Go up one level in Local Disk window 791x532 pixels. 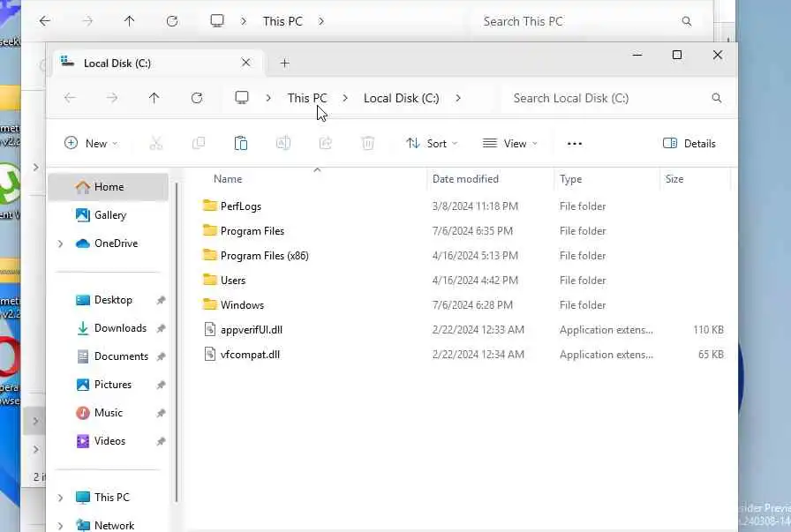(154, 98)
